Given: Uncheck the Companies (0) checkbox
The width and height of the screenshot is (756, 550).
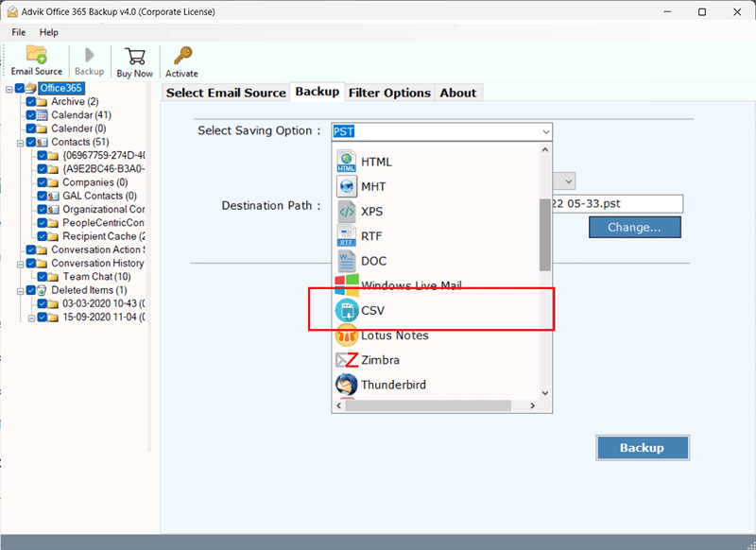Looking at the screenshot, I should coord(42,182).
